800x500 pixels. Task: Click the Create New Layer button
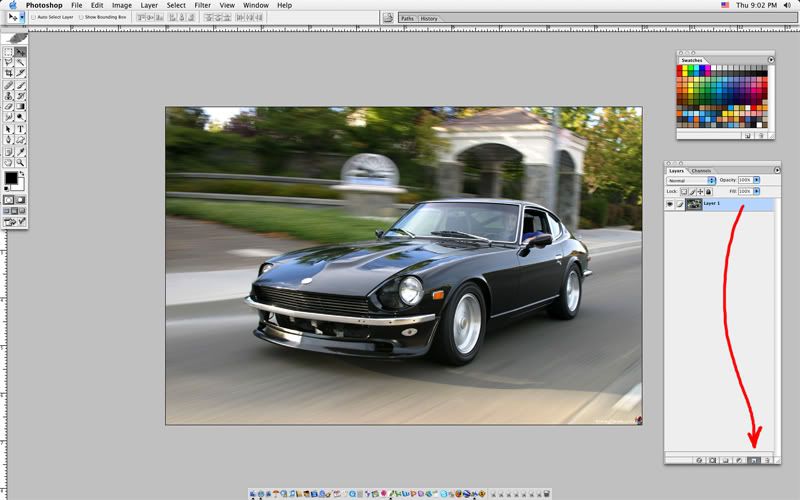pyautogui.click(x=754, y=460)
